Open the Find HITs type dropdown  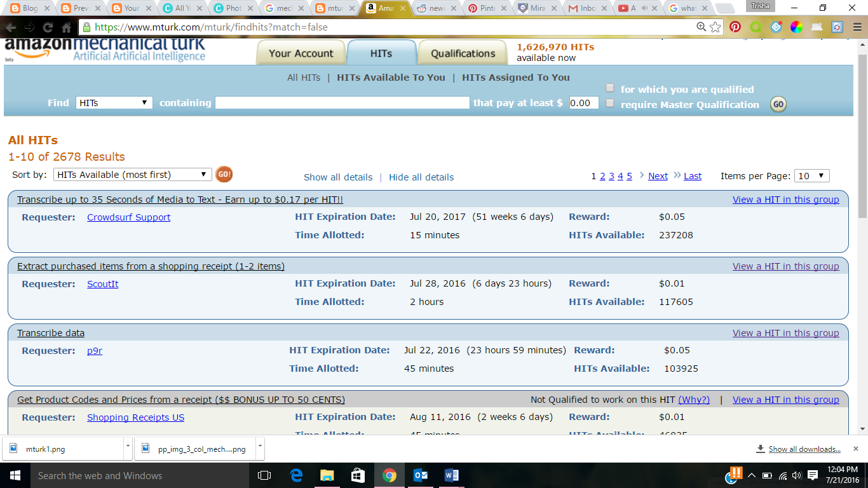[x=114, y=102]
